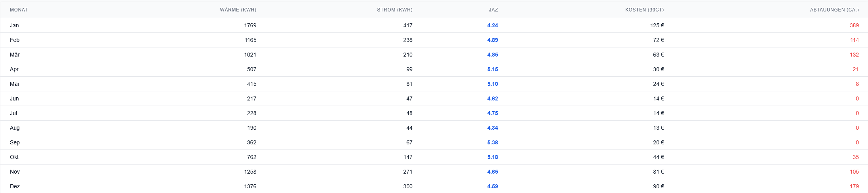The image size is (868, 193).
Task: Select the Dez defrost count 179
Action: click(x=854, y=186)
